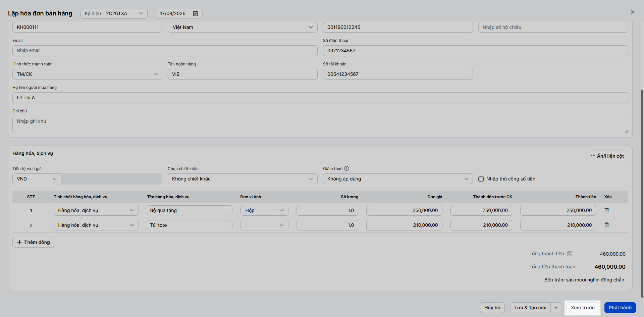Click the total payment value 460,000.00
Viewport: 644px width, 317px height.
610,267
